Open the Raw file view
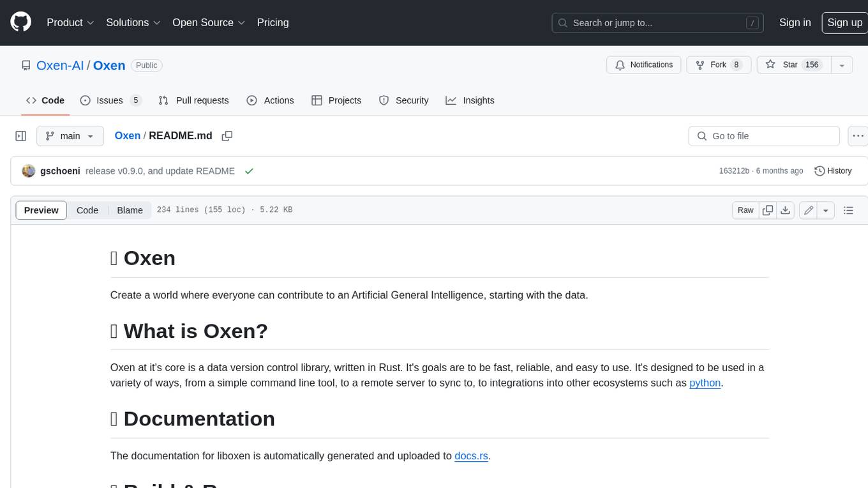 point(745,210)
